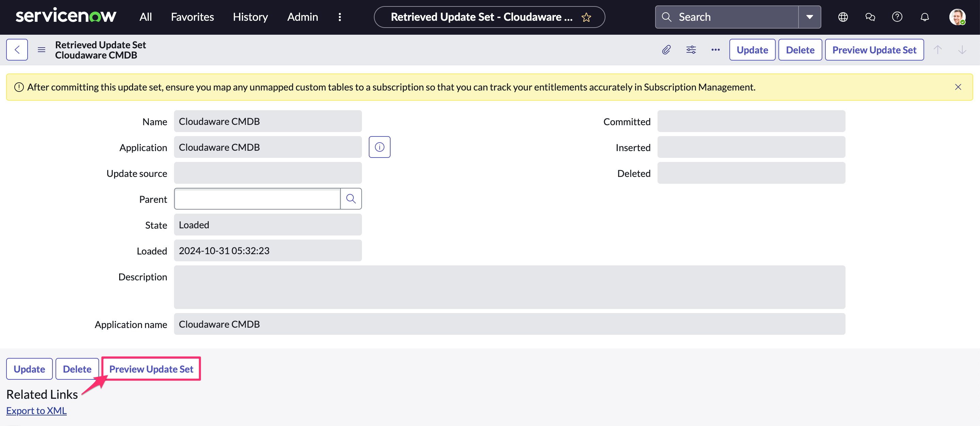This screenshot has height=426, width=980.
Task: Click the back arrow on the record header
Action: coord(17,49)
